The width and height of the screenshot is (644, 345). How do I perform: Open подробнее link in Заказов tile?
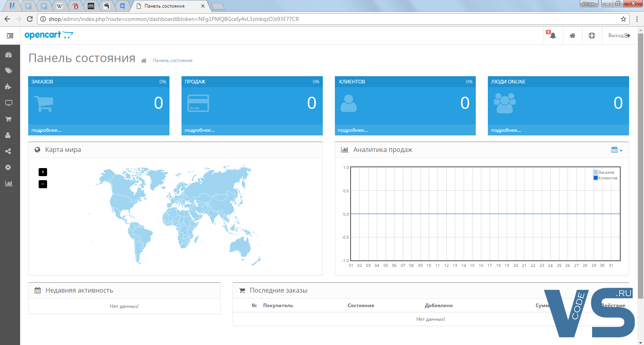46,130
